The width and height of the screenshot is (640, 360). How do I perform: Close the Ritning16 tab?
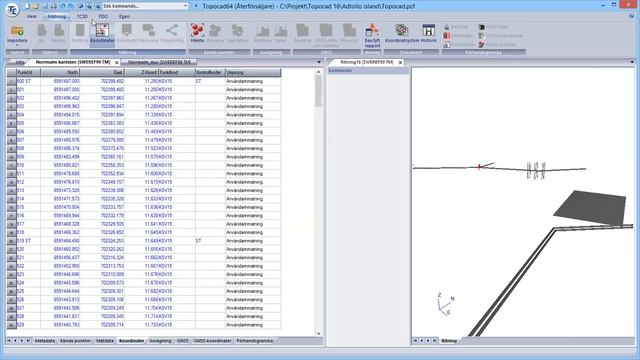coord(400,62)
